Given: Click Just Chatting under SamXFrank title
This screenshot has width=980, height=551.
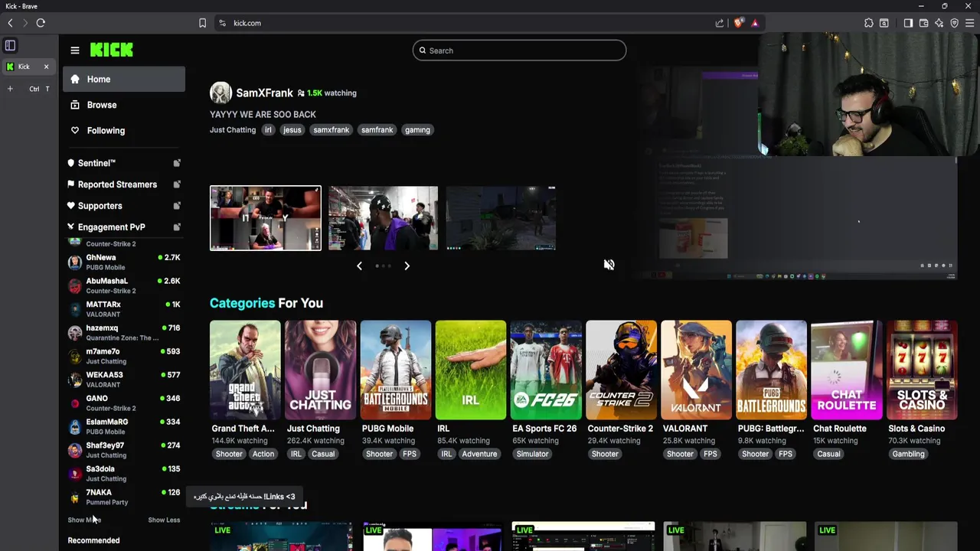Looking at the screenshot, I should click(233, 130).
